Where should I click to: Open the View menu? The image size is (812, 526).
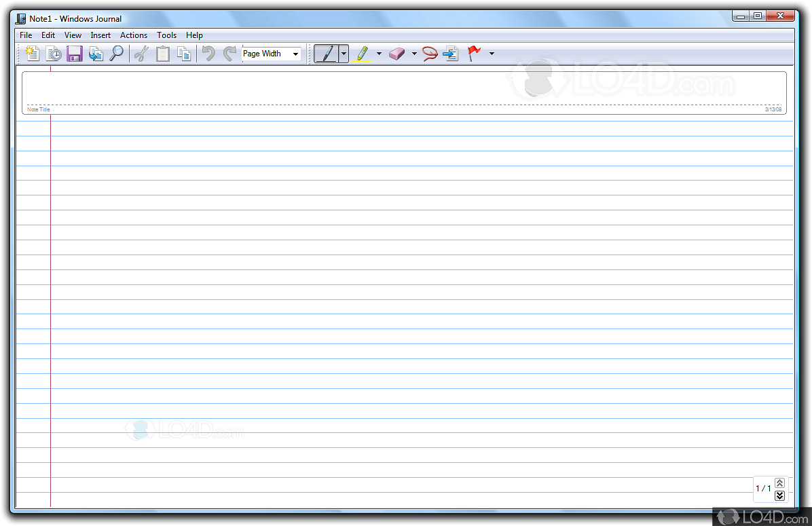point(73,35)
